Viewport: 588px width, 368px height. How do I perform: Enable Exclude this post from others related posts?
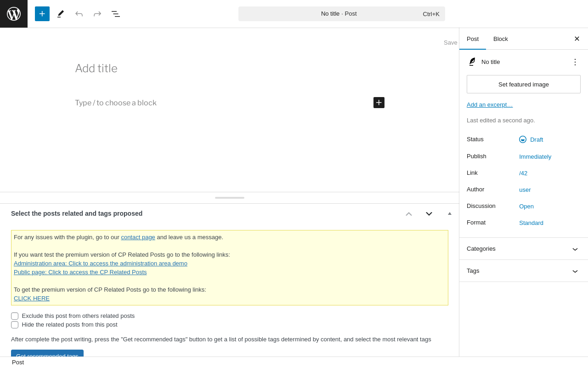15,316
